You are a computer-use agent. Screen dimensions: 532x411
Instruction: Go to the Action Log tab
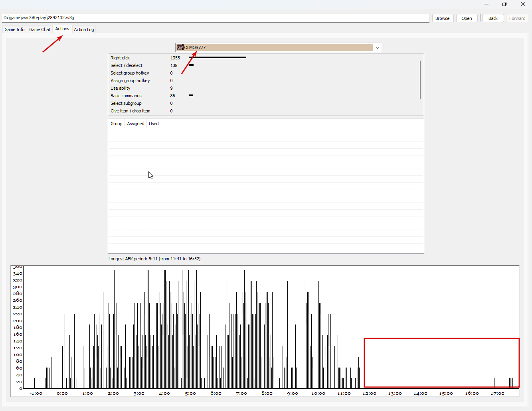(84, 29)
